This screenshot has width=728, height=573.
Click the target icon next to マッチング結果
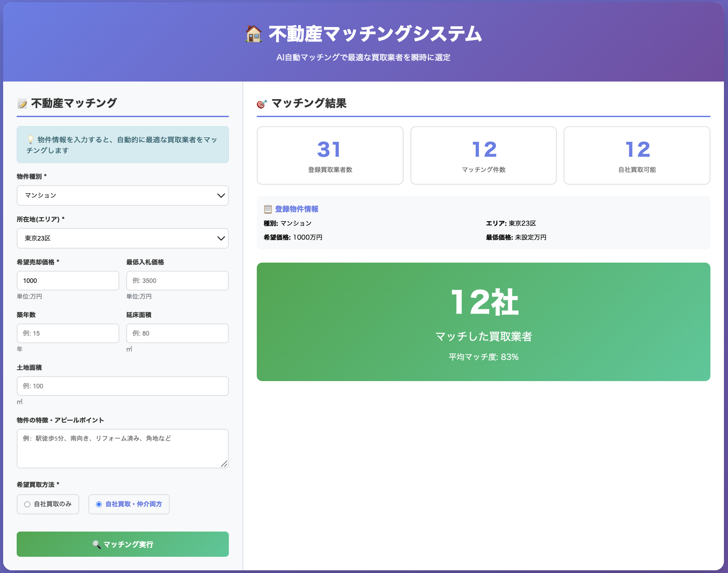point(262,103)
